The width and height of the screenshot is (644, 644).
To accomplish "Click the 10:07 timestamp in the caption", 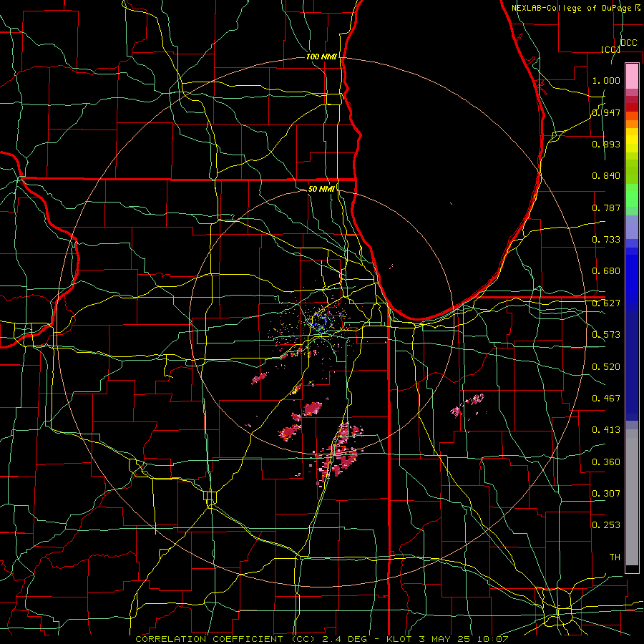I will point(494,639).
